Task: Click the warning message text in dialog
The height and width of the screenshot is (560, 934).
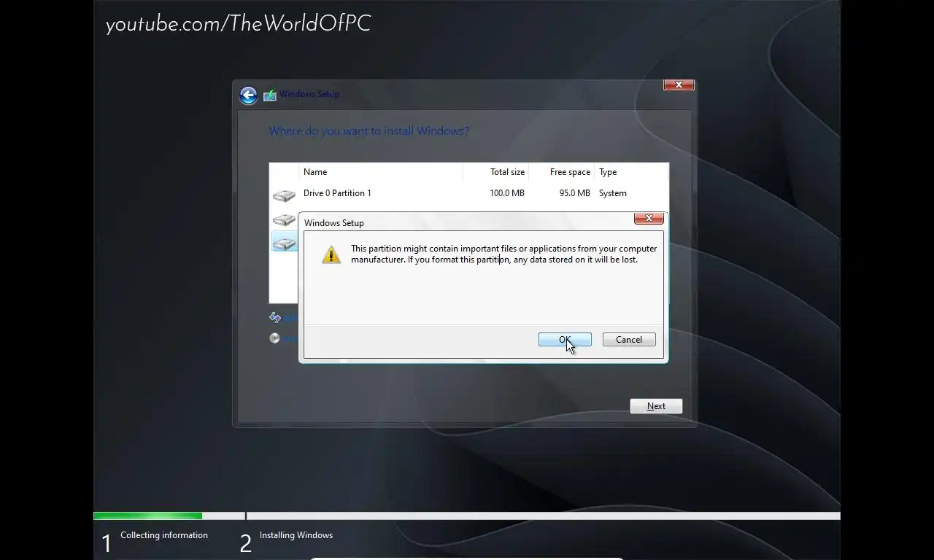Action: pyautogui.click(x=503, y=254)
